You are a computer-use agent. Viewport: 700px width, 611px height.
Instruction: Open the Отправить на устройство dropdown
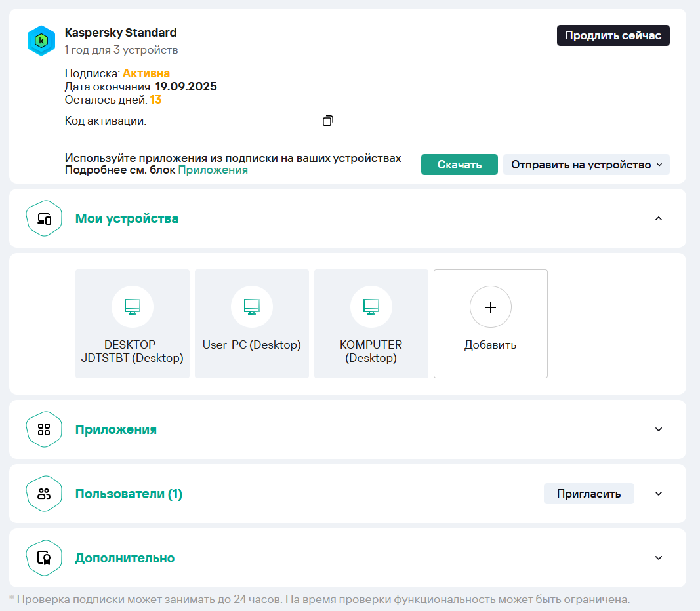tap(586, 165)
